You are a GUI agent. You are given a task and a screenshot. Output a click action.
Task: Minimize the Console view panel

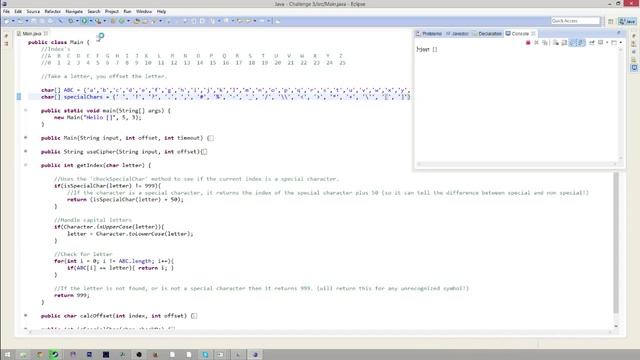[619, 33]
